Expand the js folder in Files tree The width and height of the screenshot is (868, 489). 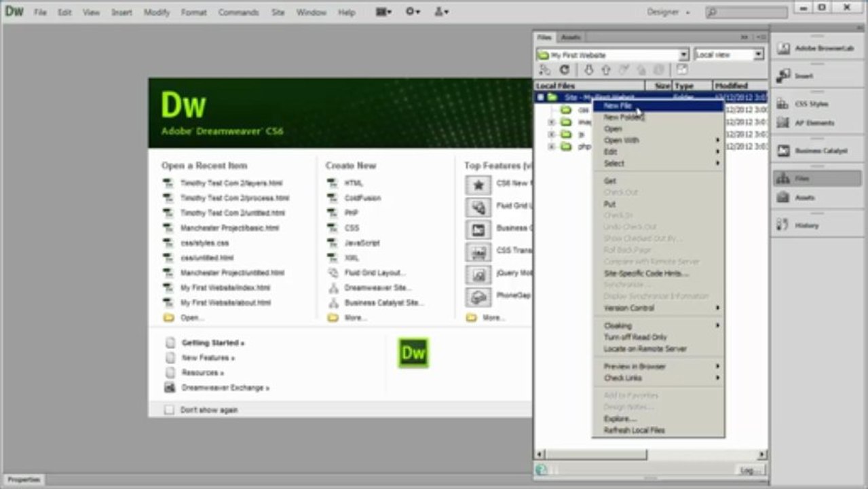pyautogui.click(x=551, y=134)
